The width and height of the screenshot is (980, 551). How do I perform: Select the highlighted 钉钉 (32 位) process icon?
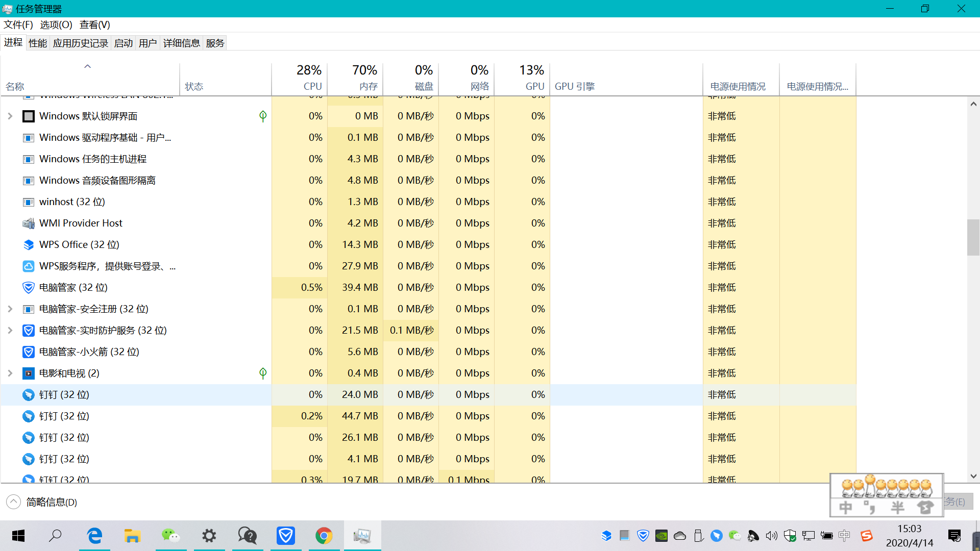pos(29,395)
